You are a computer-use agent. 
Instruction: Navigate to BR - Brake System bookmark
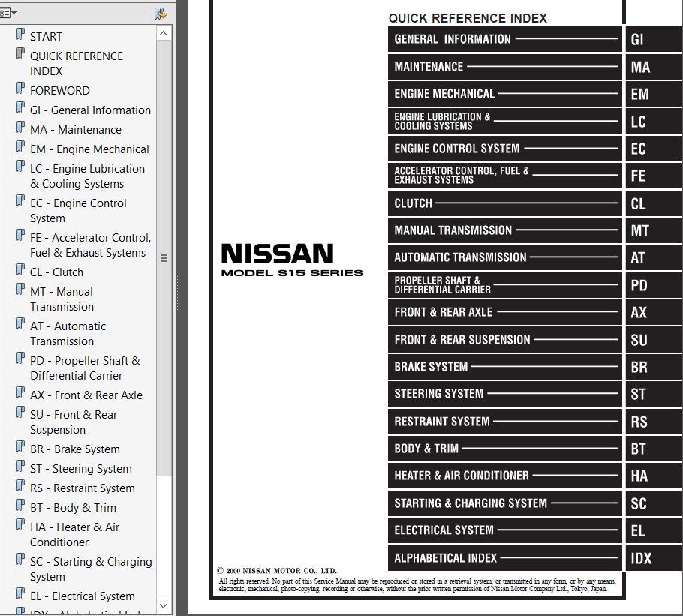[75, 449]
